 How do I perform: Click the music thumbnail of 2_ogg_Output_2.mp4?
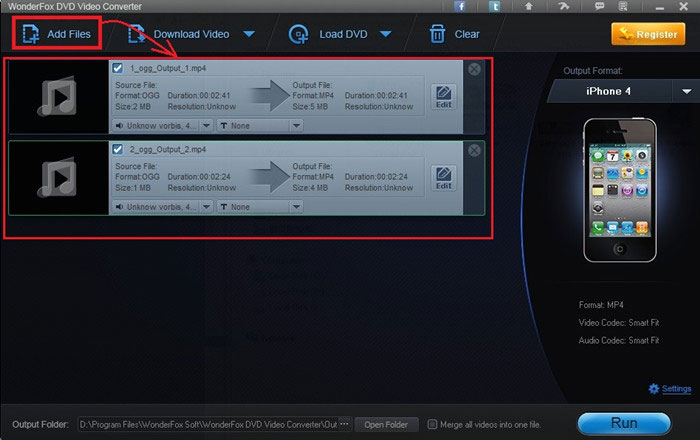tap(58, 178)
